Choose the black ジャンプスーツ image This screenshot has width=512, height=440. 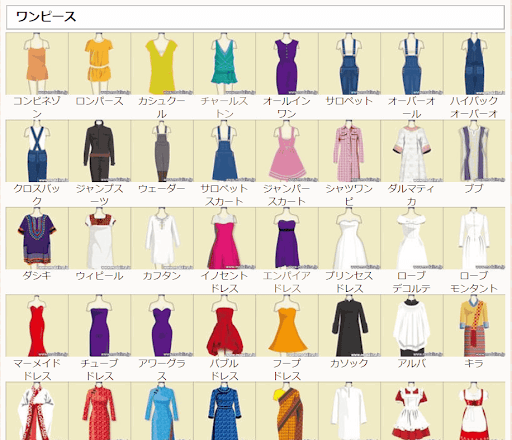click(99, 151)
